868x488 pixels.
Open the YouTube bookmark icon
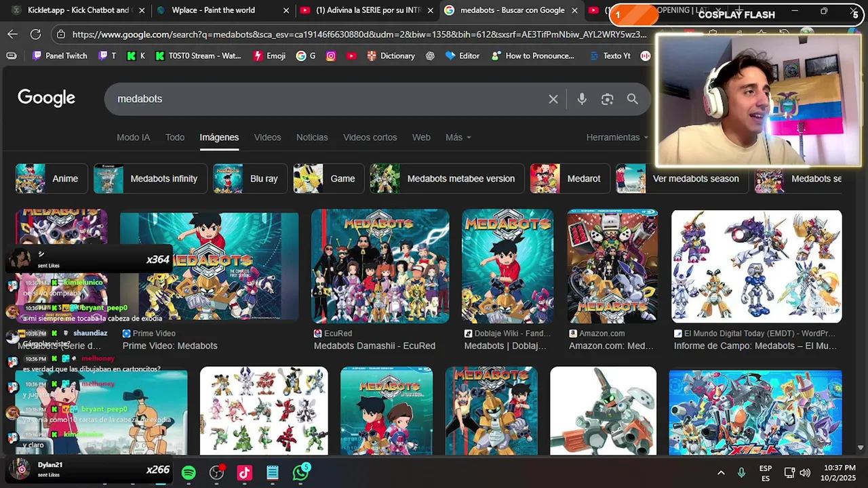[x=351, y=56]
